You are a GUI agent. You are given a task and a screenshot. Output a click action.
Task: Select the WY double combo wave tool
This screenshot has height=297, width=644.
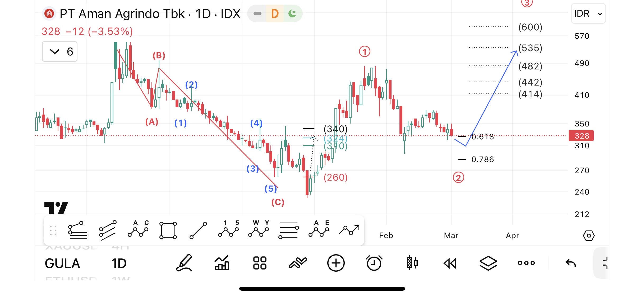pyautogui.click(x=259, y=229)
